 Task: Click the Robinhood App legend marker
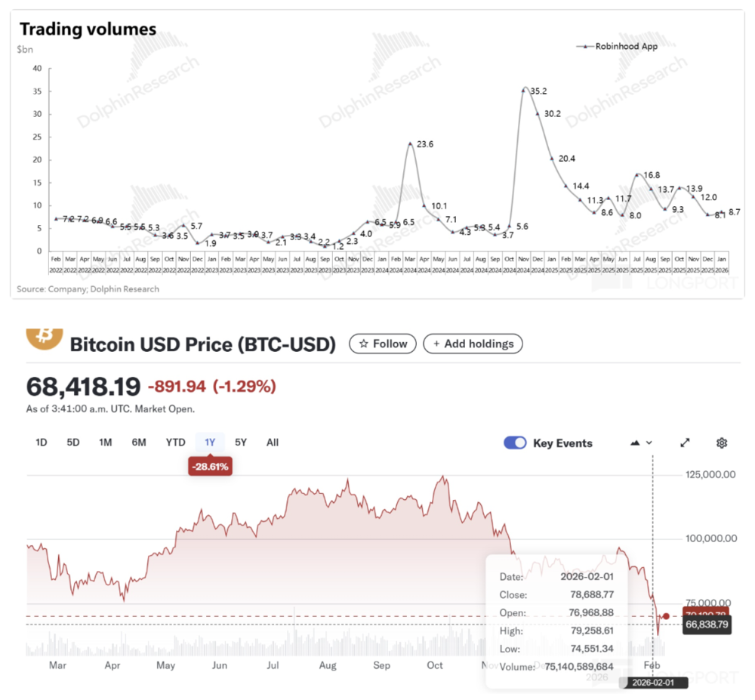tap(584, 46)
